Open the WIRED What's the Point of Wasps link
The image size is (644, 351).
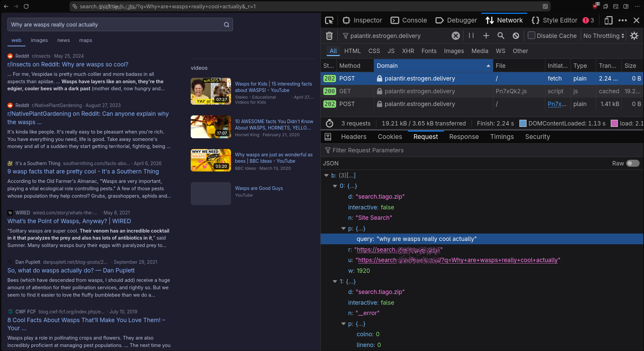pyautogui.click(x=69, y=221)
